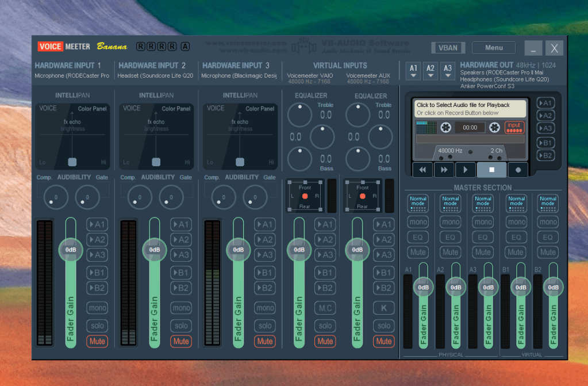Click the Hardware Input 1 fader gain knob
The image size is (588, 386).
point(71,250)
